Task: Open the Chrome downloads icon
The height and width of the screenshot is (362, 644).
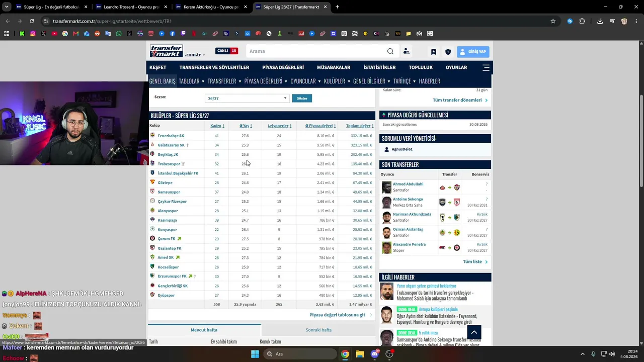Action: pos(600,21)
